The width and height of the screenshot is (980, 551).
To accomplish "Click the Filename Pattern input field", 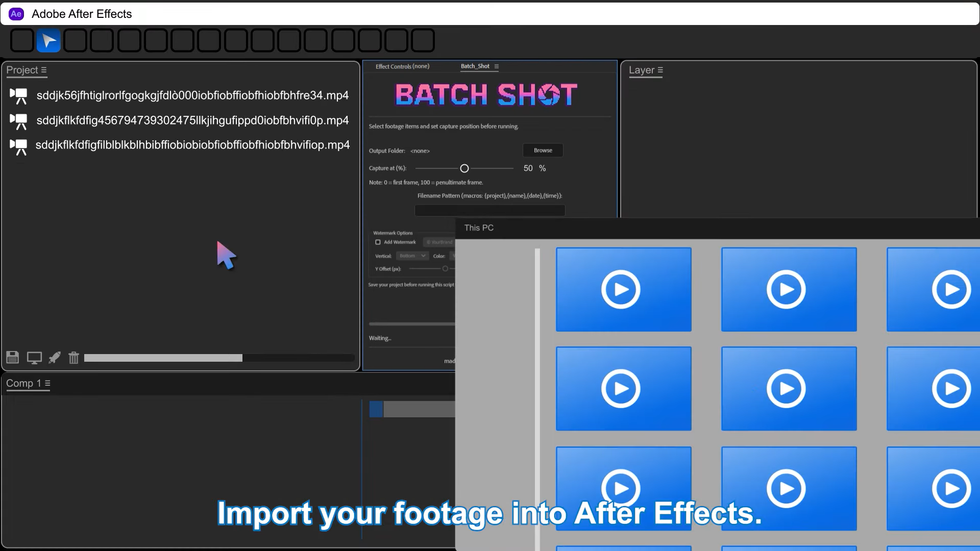I will [489, 210].
